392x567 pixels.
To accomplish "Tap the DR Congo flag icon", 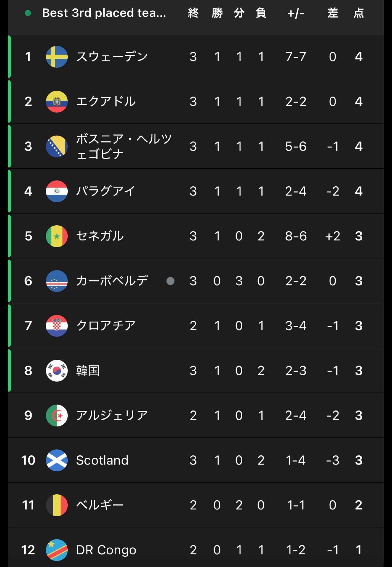I will coord(57,550).
